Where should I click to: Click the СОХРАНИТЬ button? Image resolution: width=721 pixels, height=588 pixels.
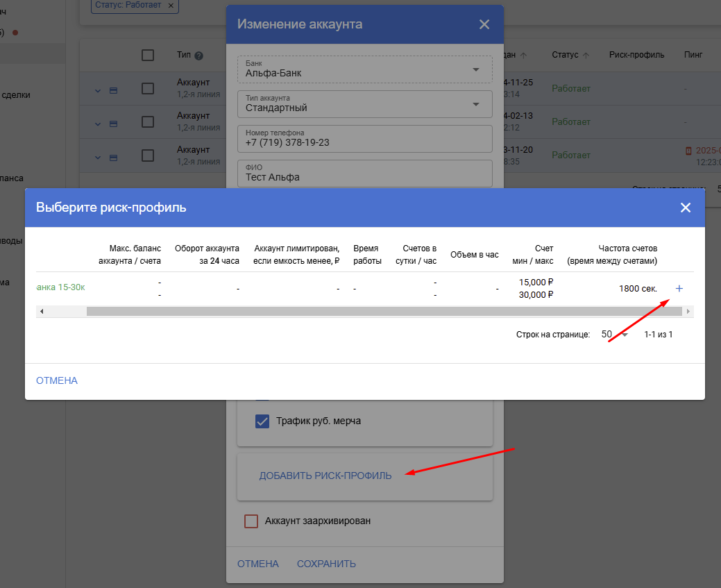pos(326,564)
